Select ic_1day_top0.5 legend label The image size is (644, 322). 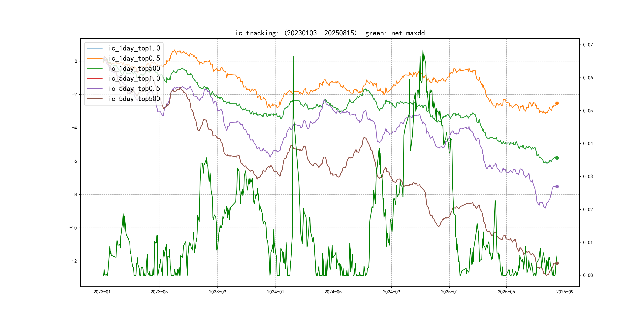coord(134,58)
